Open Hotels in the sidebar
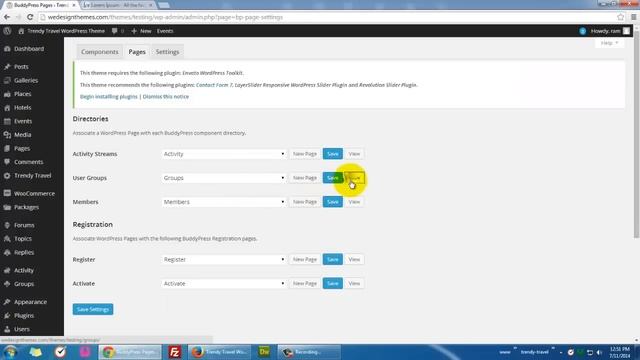Screen dimensions: 640x360 click(x=22, y=108)
